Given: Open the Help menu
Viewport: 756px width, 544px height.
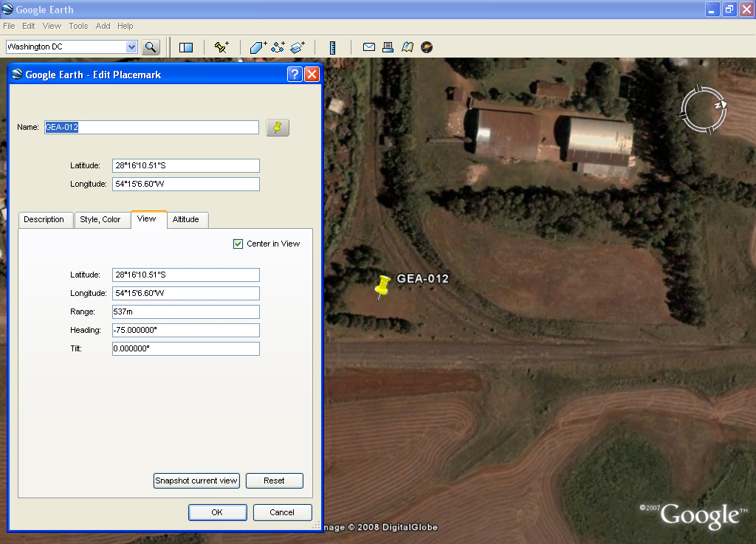Looking at the screenshot, I should [125, 26].
